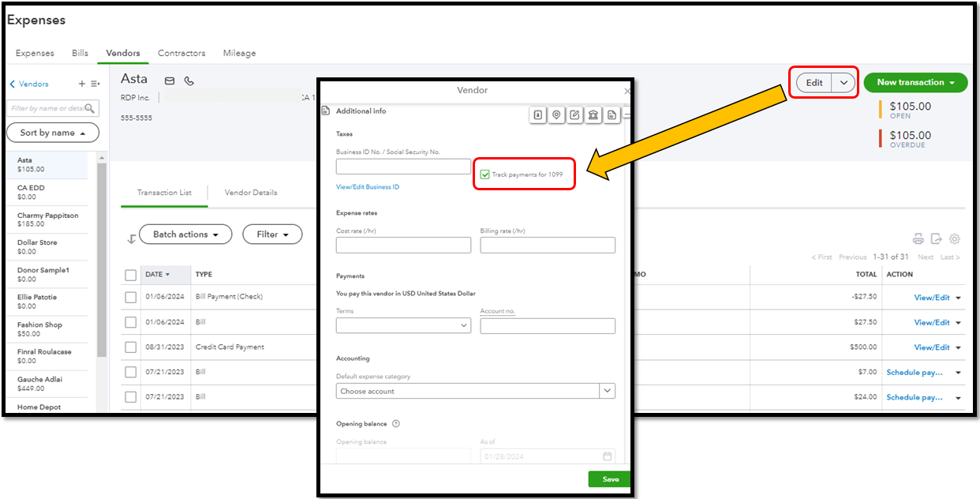This screenshot has width=980, height=499.
Task: Check the Bill Payment (Check) row checkbox
Action: click(x=131, y=297)
